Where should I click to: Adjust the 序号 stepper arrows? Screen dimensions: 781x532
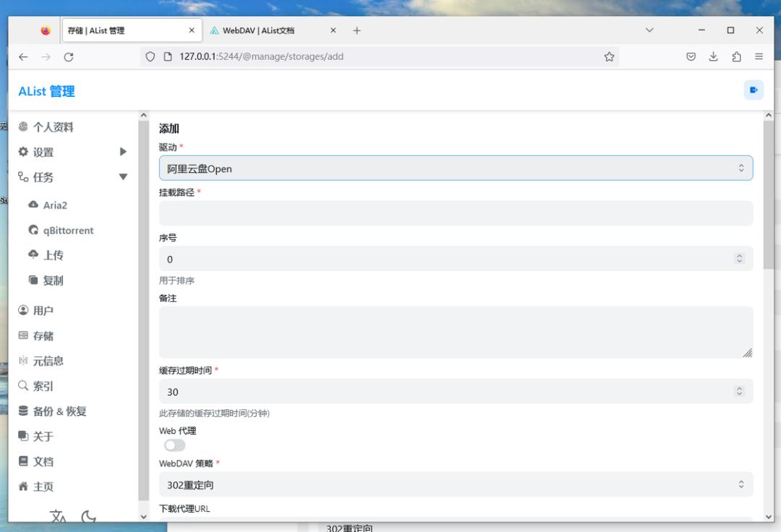point(739,258)
